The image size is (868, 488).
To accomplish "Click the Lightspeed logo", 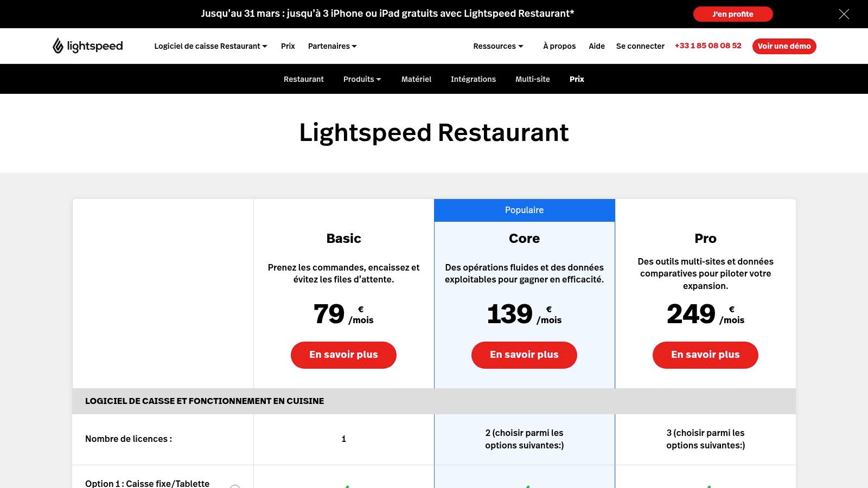I will [87, 46].
